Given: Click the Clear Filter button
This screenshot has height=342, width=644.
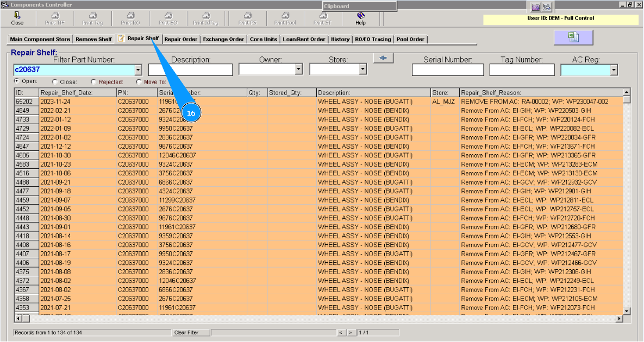Looking at the screenshot, I should click(191, 333).
